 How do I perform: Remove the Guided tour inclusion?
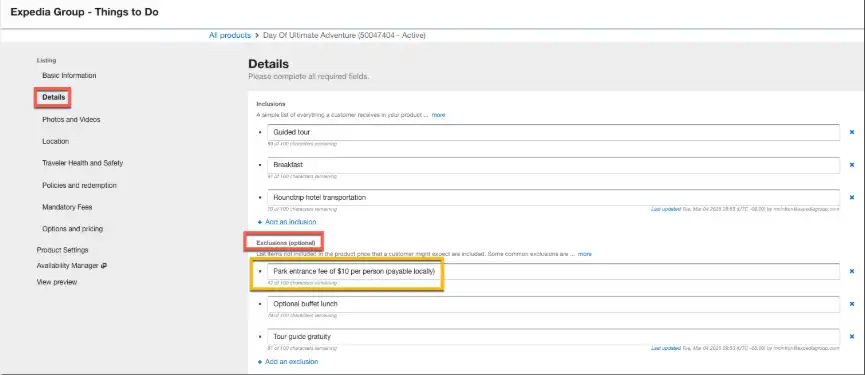pos(852,132)
